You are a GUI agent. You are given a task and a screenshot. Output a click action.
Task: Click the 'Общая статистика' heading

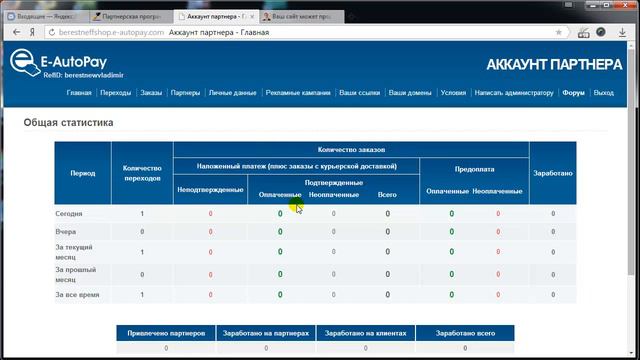pos(68,122)
